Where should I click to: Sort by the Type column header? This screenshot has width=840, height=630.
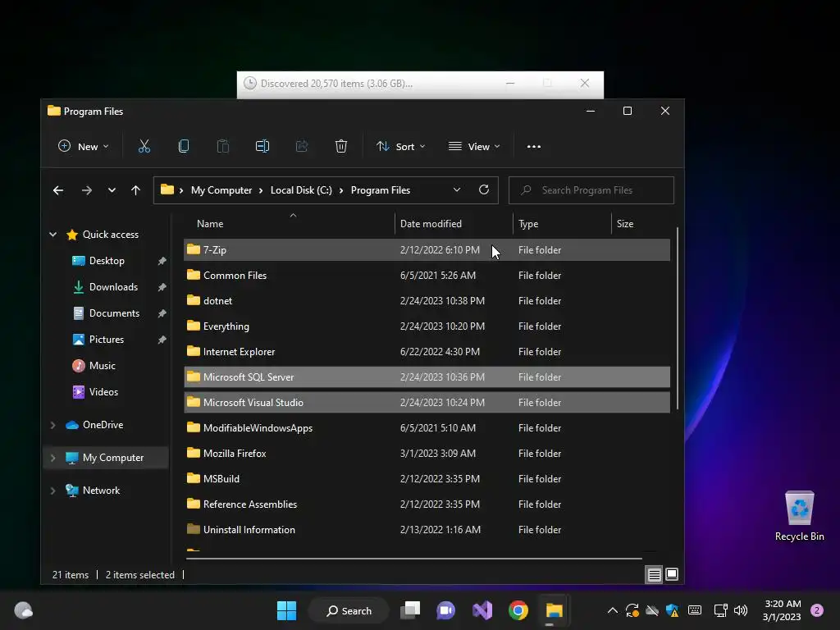point(562,223)
